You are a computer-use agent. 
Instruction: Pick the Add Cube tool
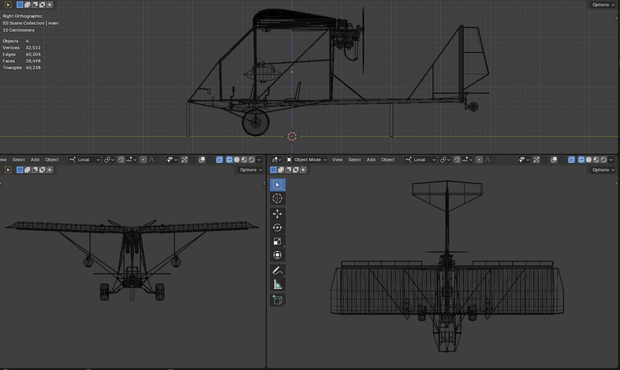point(277,300)
